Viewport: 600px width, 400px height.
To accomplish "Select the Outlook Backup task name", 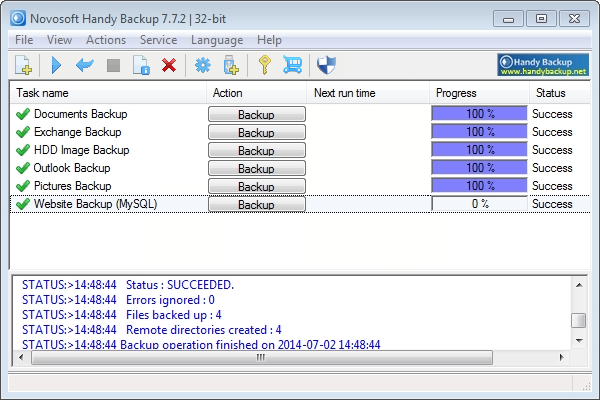I will (72, 168).
